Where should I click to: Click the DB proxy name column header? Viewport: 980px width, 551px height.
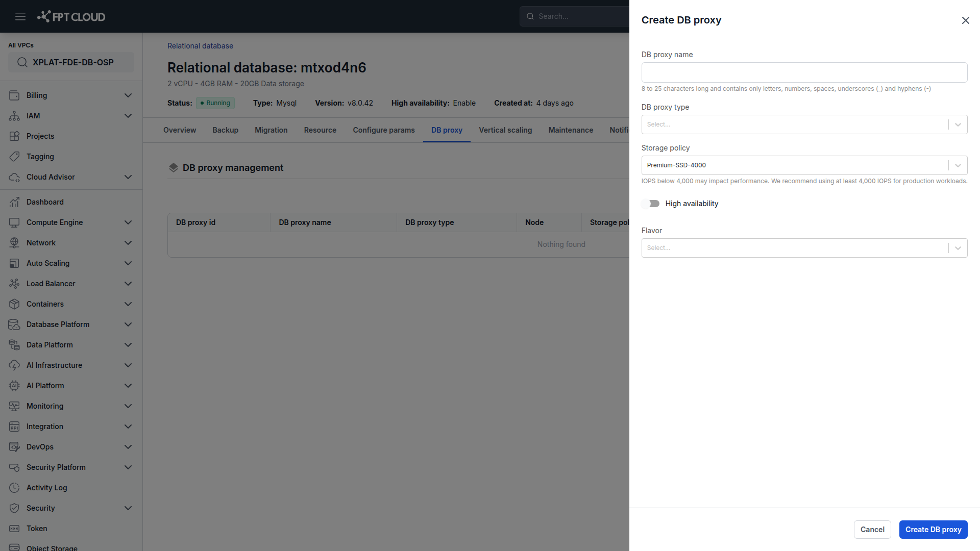click(333, 222)
